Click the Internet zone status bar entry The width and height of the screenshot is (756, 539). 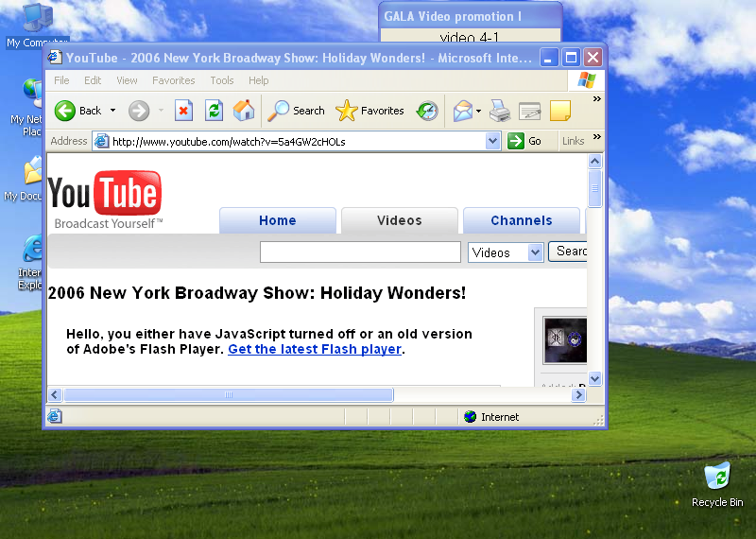(x=491, y=417)
